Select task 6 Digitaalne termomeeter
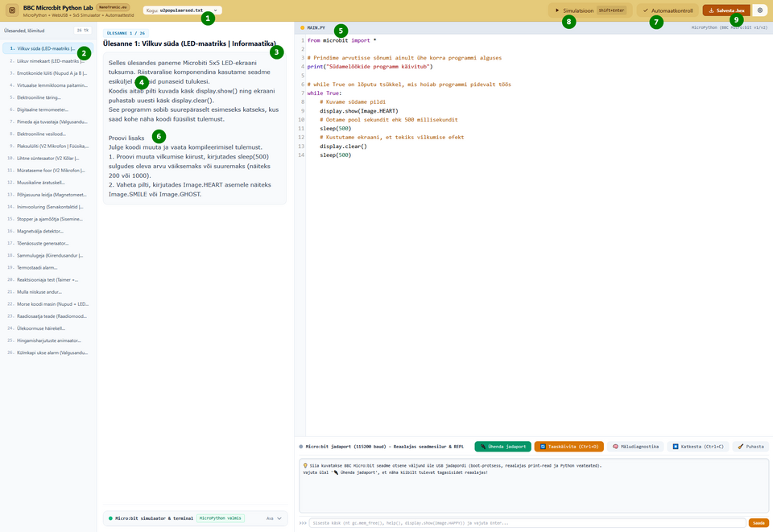 pos(48,109)
